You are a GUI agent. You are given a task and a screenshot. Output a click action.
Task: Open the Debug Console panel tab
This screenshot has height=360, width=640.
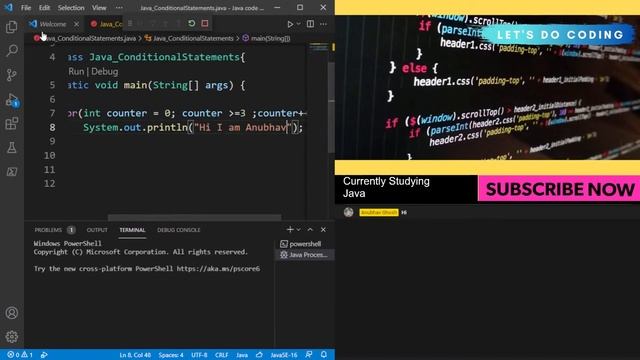(178, 230)
